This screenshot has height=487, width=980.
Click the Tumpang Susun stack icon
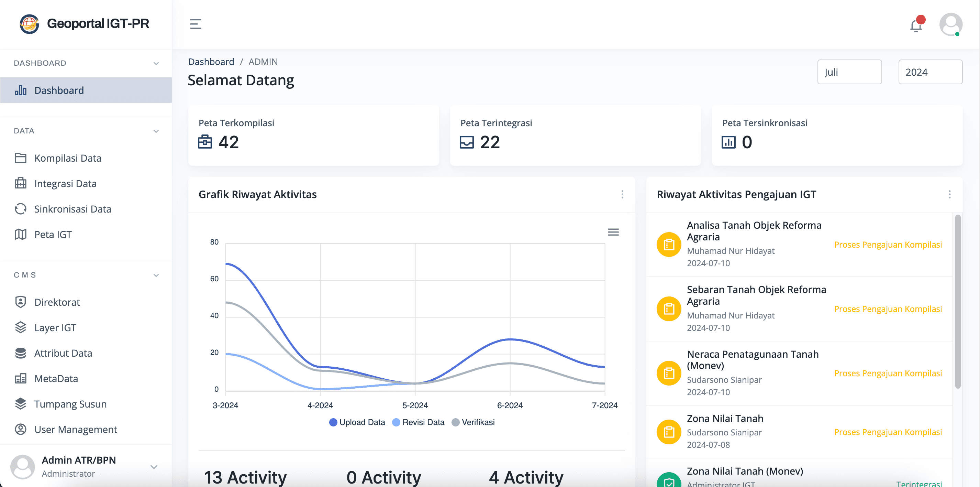[x=21, y=404]
